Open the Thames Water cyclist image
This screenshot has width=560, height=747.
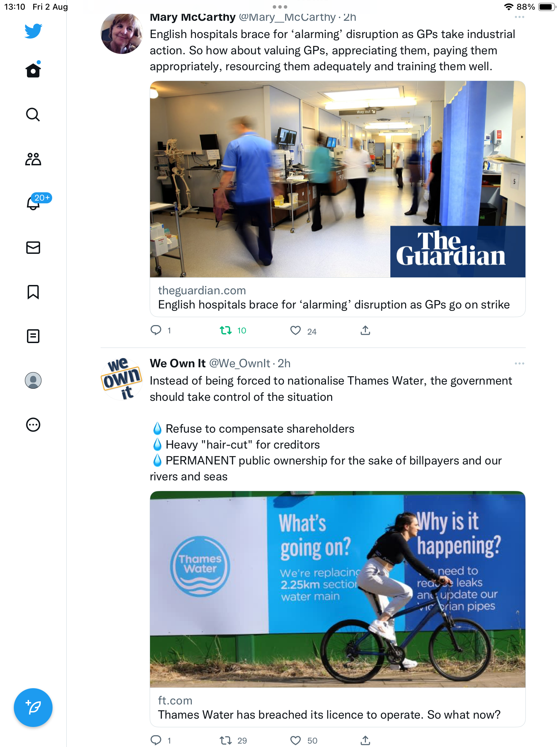[x=337, y=589]
